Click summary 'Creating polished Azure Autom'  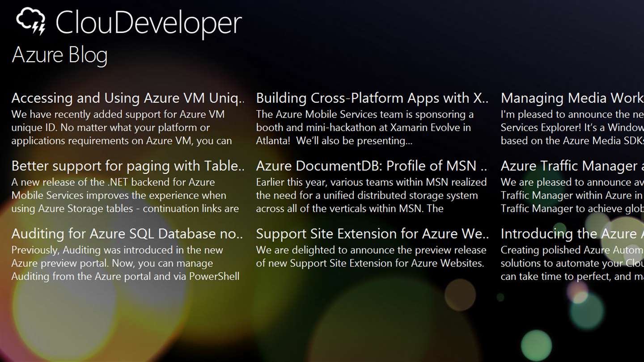click(x=572, y=250)
